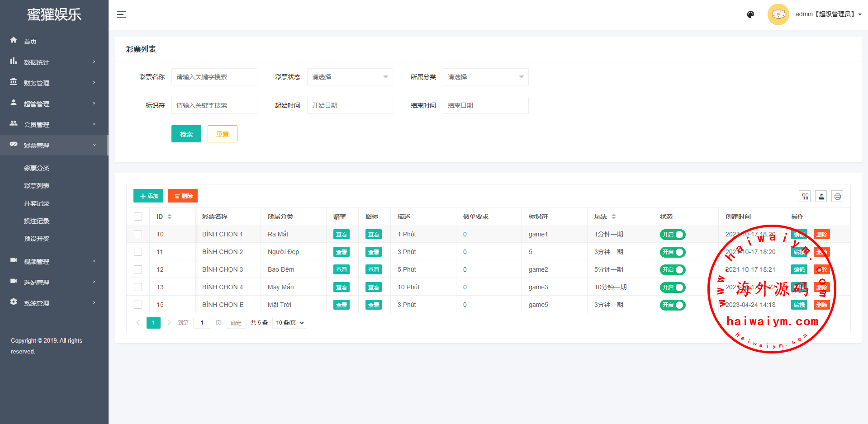Collapse the sidebar with the hamburger icon

[121, 14]
